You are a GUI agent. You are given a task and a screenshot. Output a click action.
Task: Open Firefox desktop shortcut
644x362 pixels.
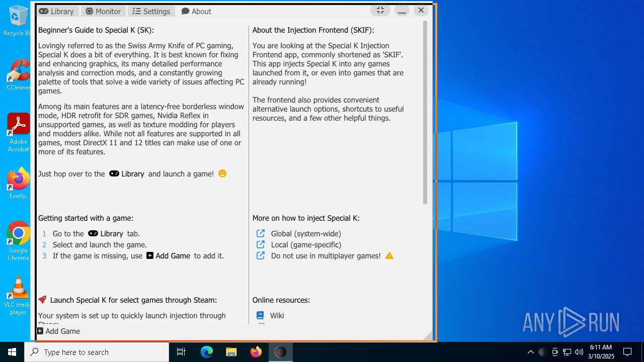tap(18, 184)
